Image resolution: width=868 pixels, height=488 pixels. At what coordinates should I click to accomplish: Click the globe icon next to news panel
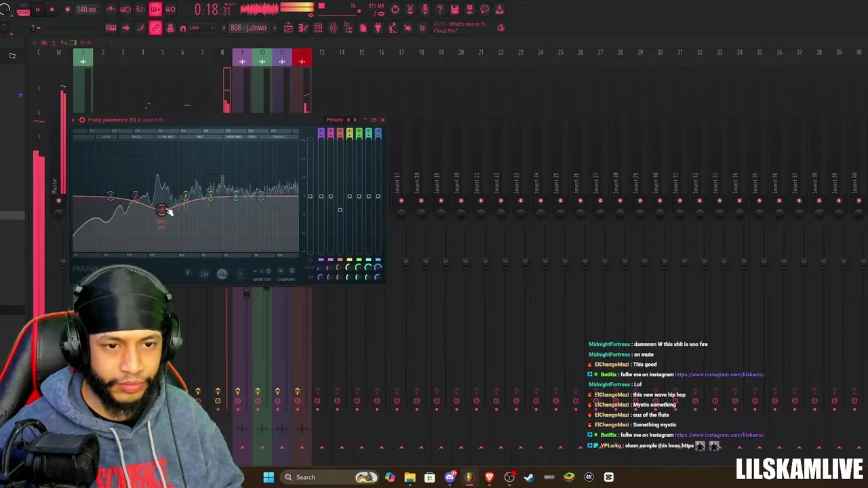(500, 28)
